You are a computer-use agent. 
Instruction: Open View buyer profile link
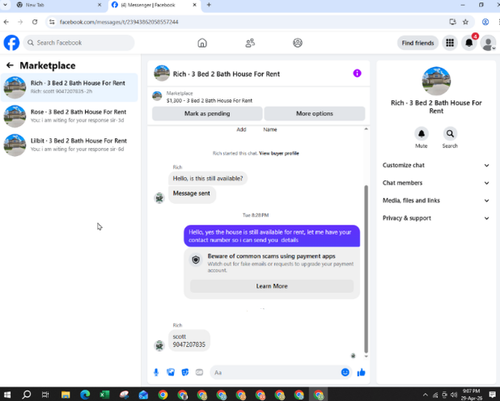pyautogui.click(x=279, y=153)
